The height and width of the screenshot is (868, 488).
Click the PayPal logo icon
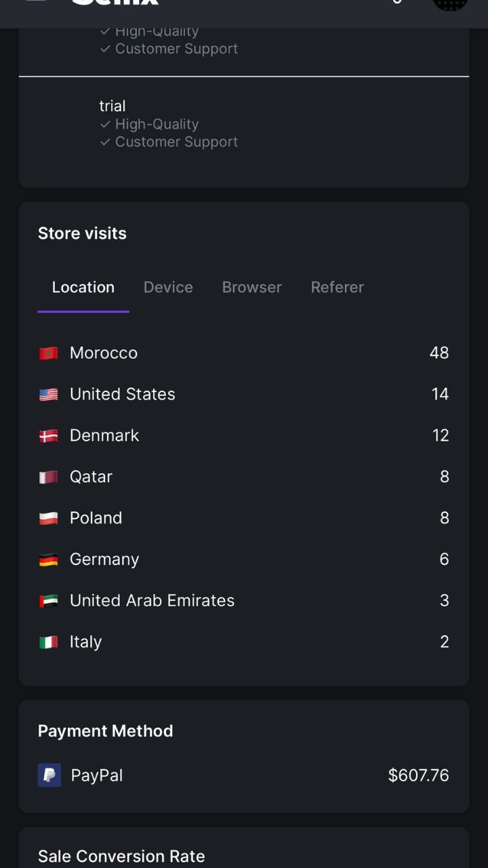click(x=49, y=775)
